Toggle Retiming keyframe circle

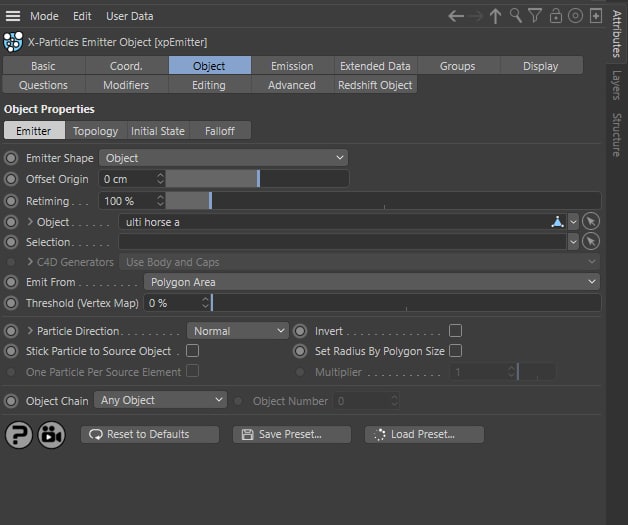[11, 201]
